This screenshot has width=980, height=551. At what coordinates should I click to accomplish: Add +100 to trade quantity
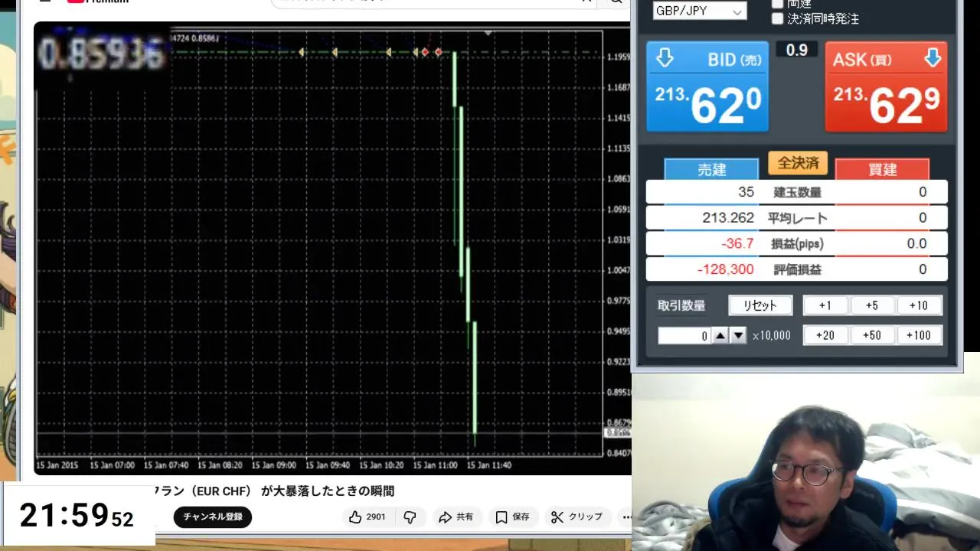pos(919,335)
